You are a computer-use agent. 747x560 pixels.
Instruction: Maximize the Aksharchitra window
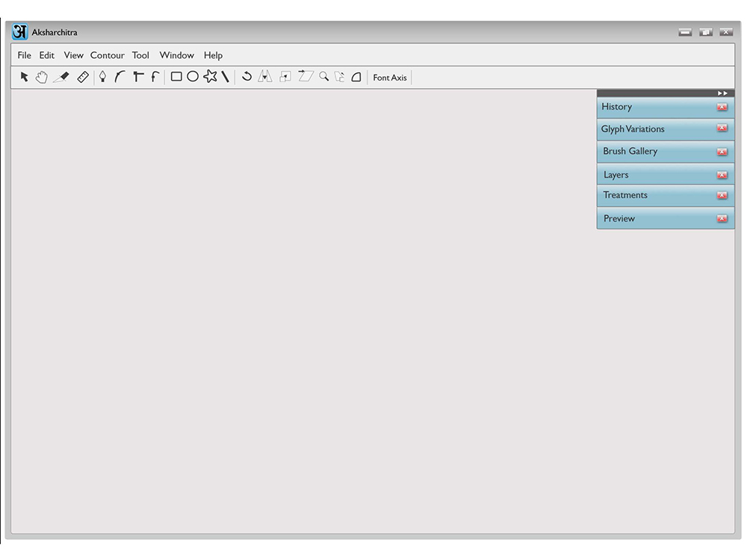pyautogui.click(x=706, y=32)
